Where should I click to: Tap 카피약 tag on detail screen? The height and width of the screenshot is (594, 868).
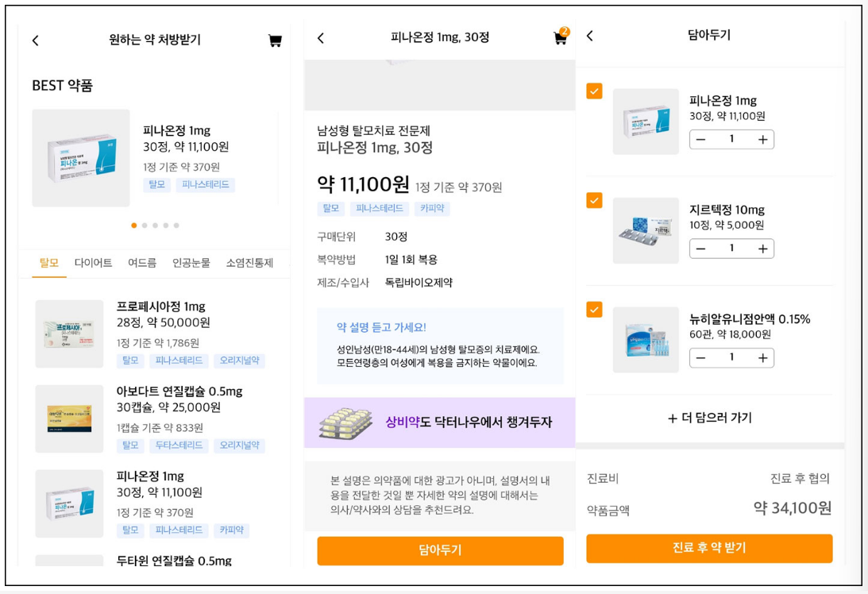[x=432, y=209]
